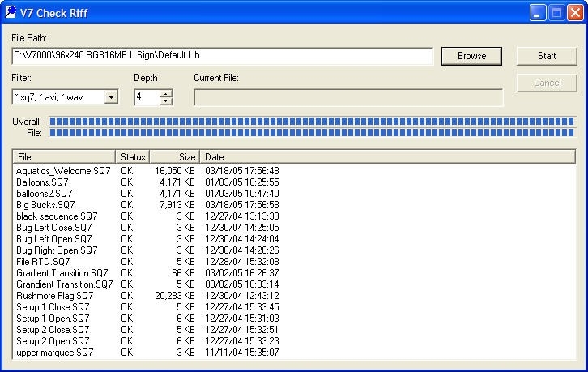The image size is (588, 372).
Task: Increase Depth with the up arrow
Action: (166, 93)
